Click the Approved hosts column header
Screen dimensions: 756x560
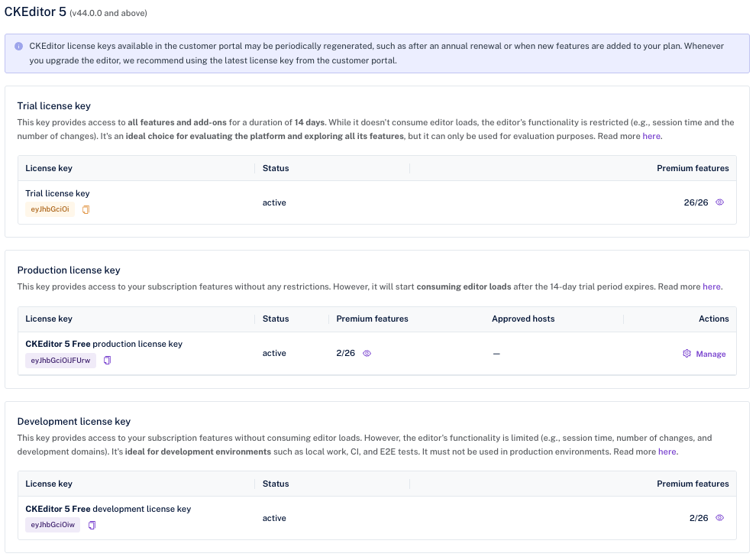pos(523,319)
